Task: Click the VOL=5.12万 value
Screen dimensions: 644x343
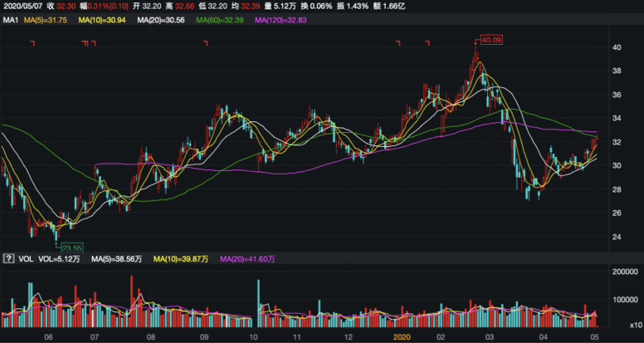Action: click(x=59, y=259)
